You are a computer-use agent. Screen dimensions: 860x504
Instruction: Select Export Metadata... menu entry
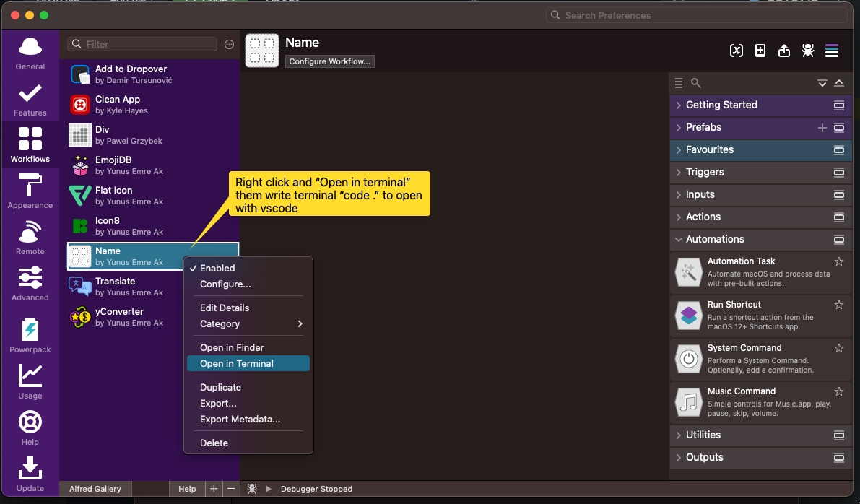(x=240, y=419)
